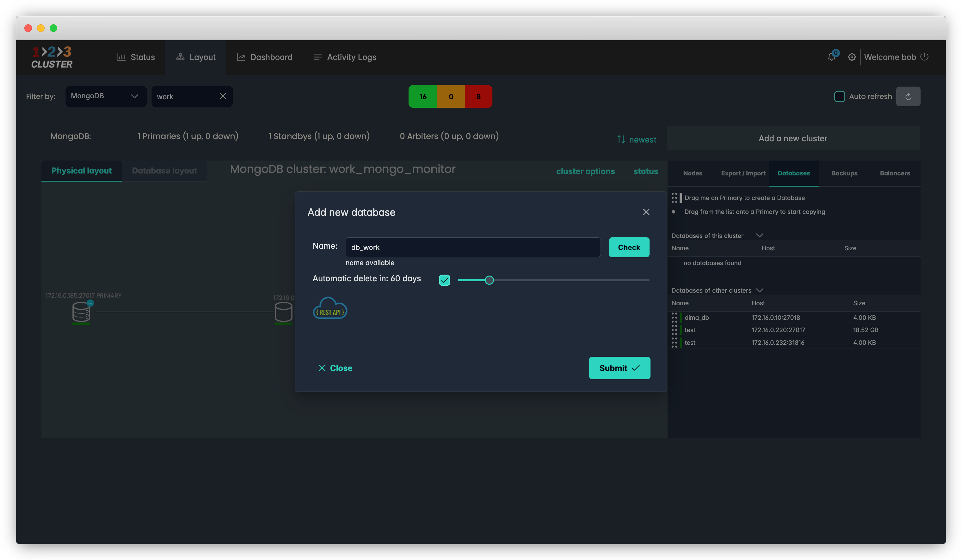Open the Activity Logs menu
The image size is (962, 560).
(x=345, y=57)
